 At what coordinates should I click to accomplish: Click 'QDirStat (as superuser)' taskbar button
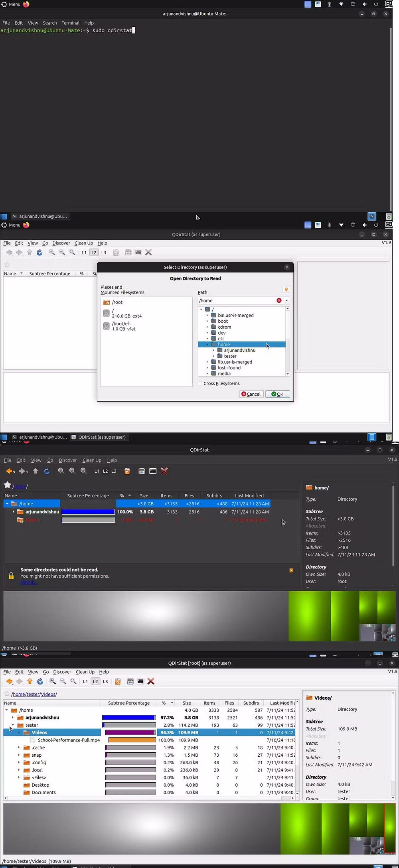coord(99,437)
